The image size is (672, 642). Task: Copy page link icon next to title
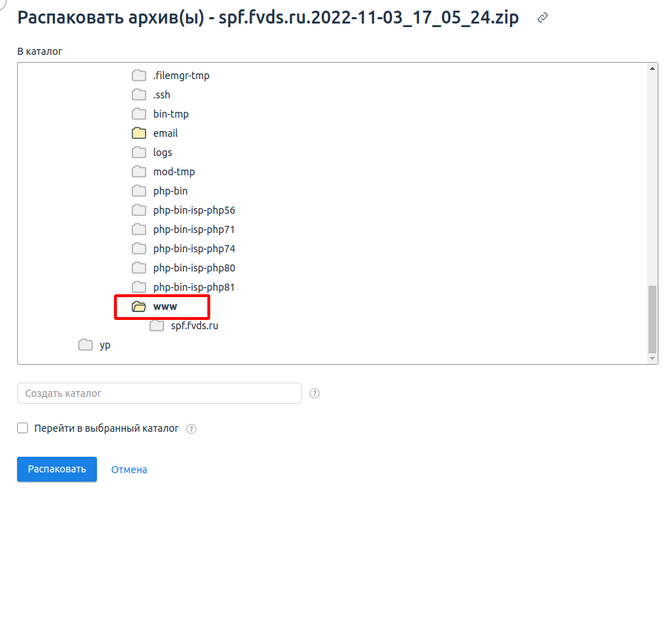(x=542, y=18)
